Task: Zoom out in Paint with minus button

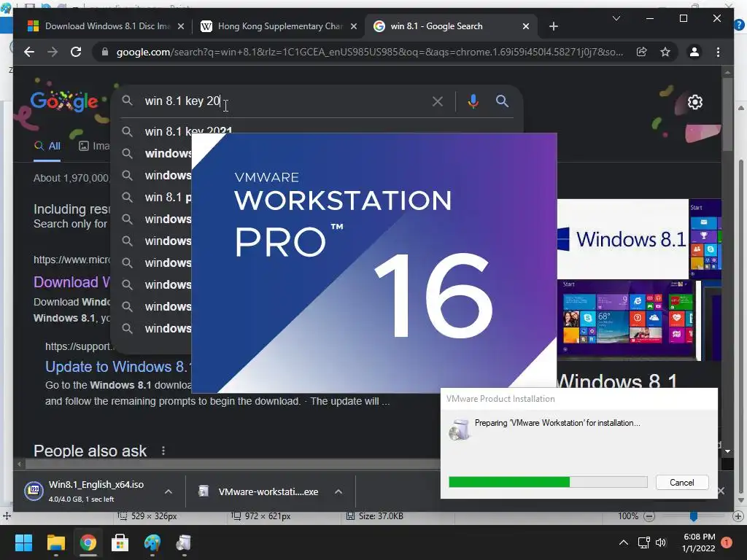Action: click(x=649, y=516)
